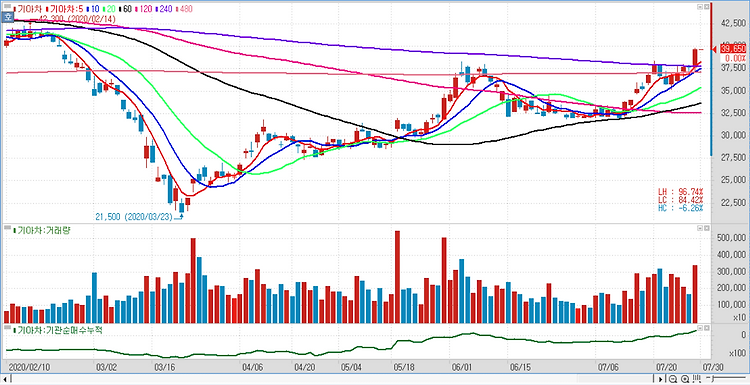Click the 21,500 (2020/03/23) low label
This screenshot has height=385, width=750.
click(x=133, y=217)
